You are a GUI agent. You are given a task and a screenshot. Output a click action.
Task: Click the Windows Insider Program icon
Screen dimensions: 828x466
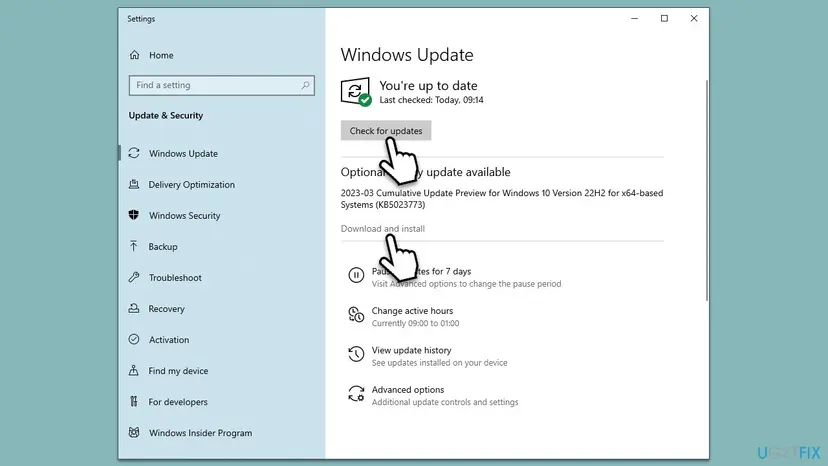tap(134, 433)
